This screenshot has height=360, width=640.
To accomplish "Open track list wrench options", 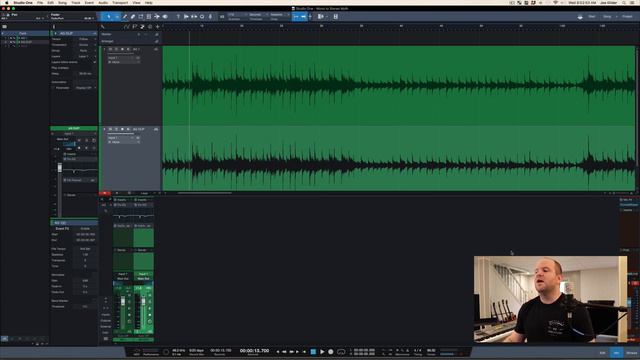I will [x=103, y=27].
